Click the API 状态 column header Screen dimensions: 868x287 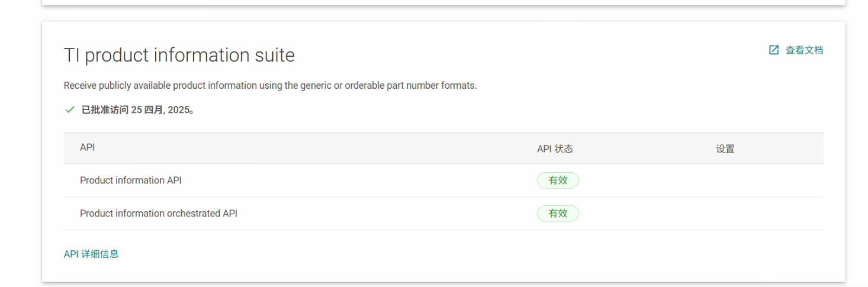(x=555, y=149)
